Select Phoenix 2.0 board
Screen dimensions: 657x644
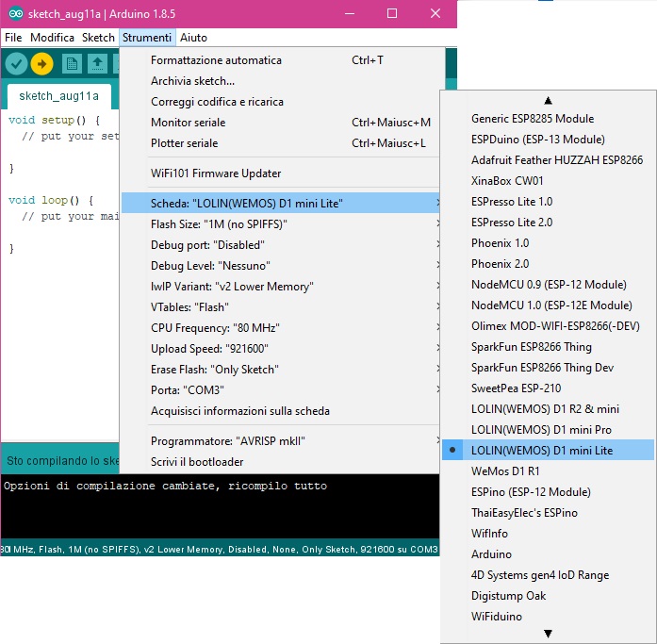pos(548,264)
